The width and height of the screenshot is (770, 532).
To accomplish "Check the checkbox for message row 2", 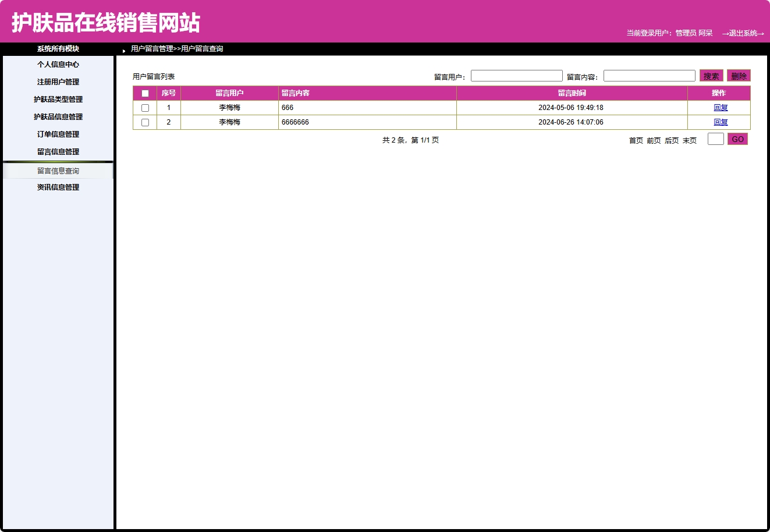I will [145, 122].
